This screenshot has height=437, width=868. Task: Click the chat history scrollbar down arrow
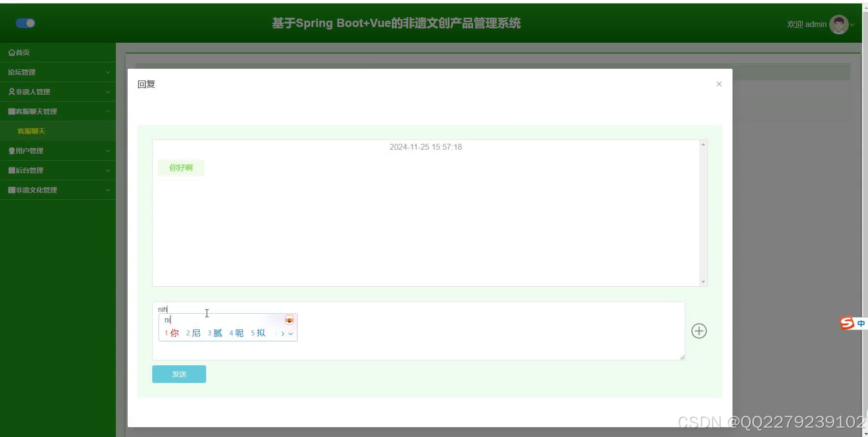(703, 282)
